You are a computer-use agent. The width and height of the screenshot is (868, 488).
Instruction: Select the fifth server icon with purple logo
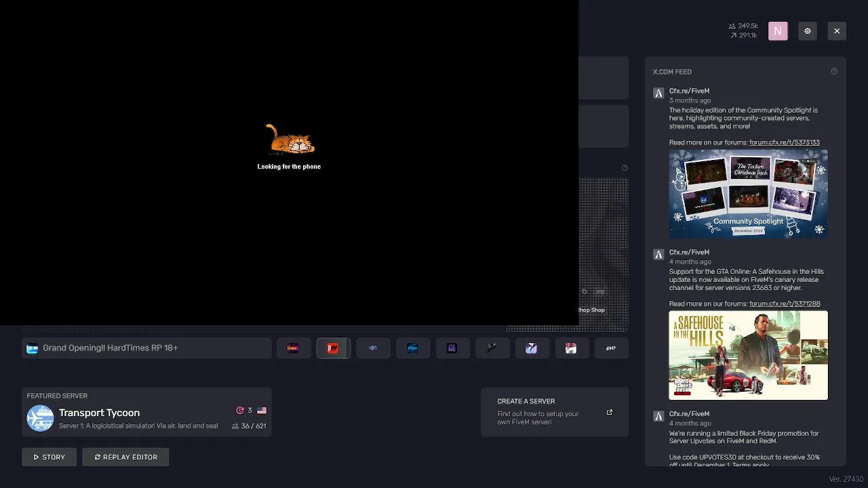pyautogui.click(x=452, y=348)
